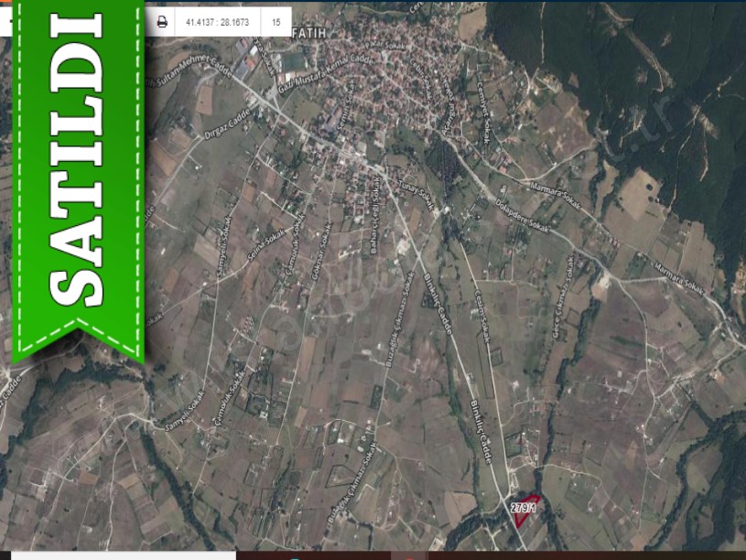Click the green SATILDI ribbon banner

tap(77, 174)
